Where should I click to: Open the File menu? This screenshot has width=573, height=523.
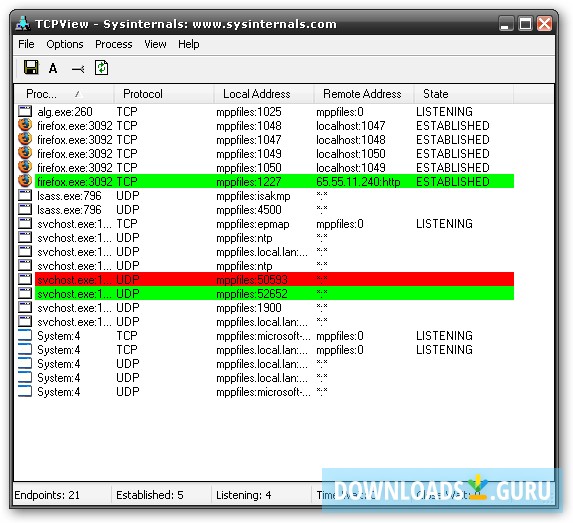[26, 44]
